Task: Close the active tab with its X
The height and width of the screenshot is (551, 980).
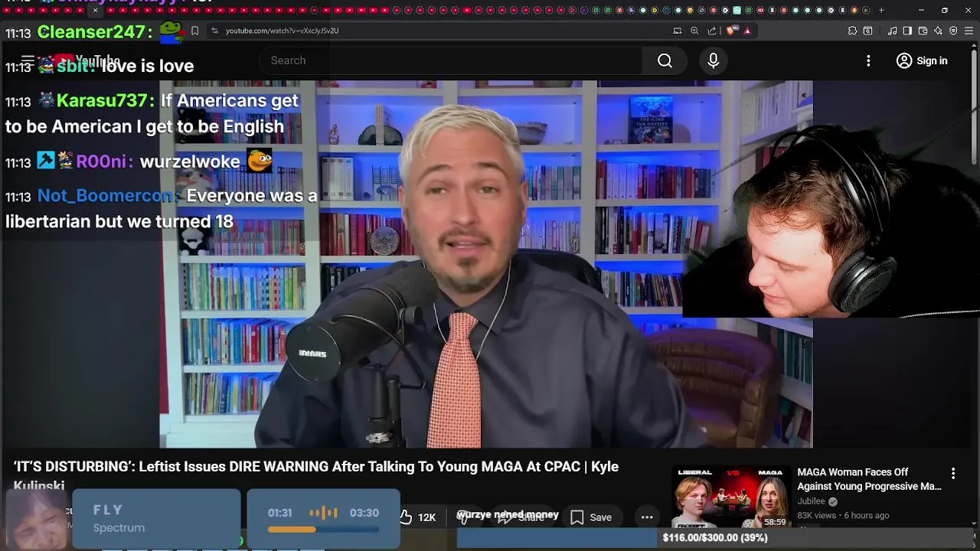Action: coord(95,10)
